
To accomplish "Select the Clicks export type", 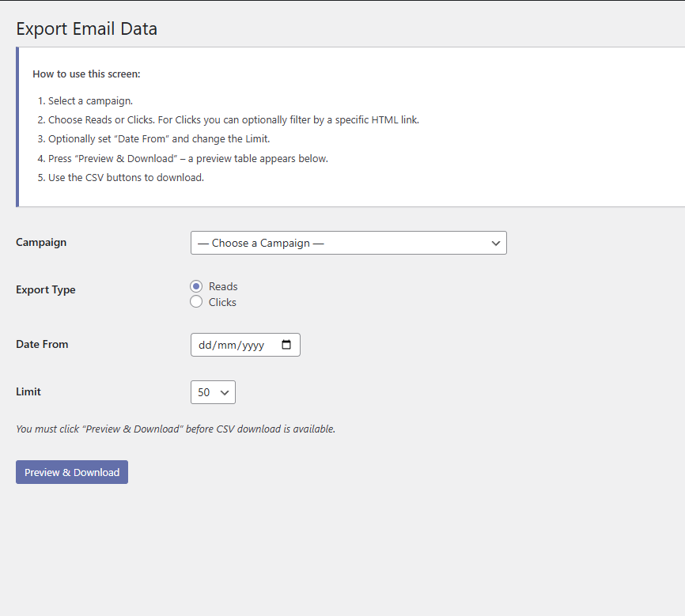I will coord(196,302).
